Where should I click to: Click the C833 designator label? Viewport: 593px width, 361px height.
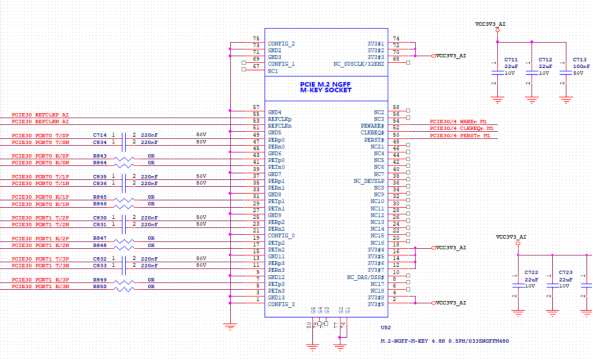tap(99, 266)
